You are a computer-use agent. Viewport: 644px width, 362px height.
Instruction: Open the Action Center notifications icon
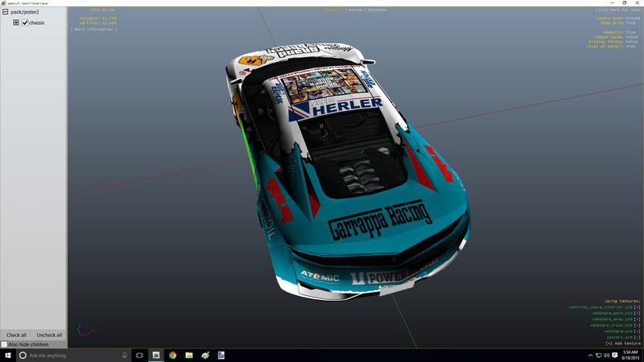click(614, 356)
